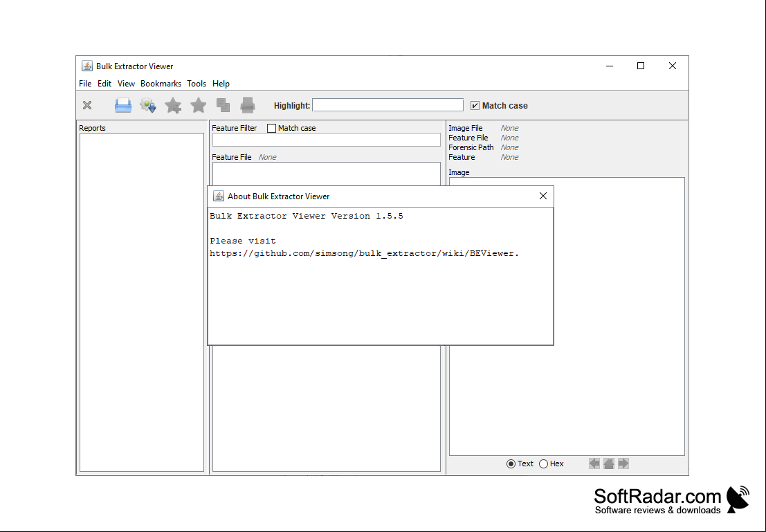Click the blue printer icon in toolbar
The width and height of the screenshot is (766, 532).
click(x=123, y=105)
